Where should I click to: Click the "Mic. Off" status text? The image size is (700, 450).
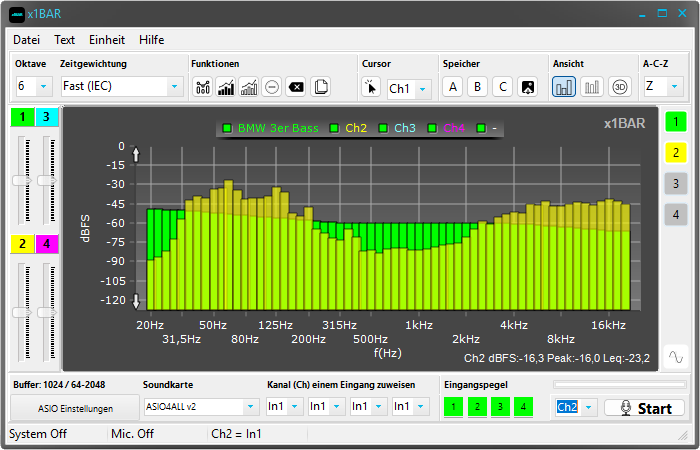133,434
